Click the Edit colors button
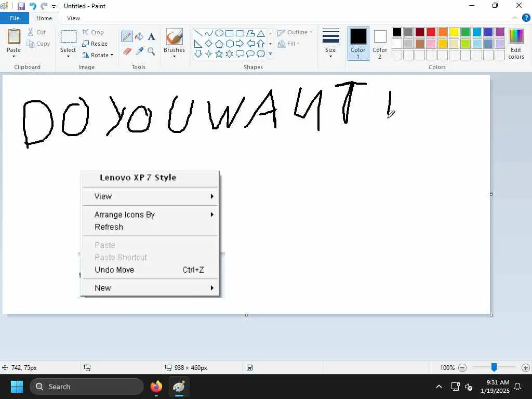532x399 pixels. point(516,44)
